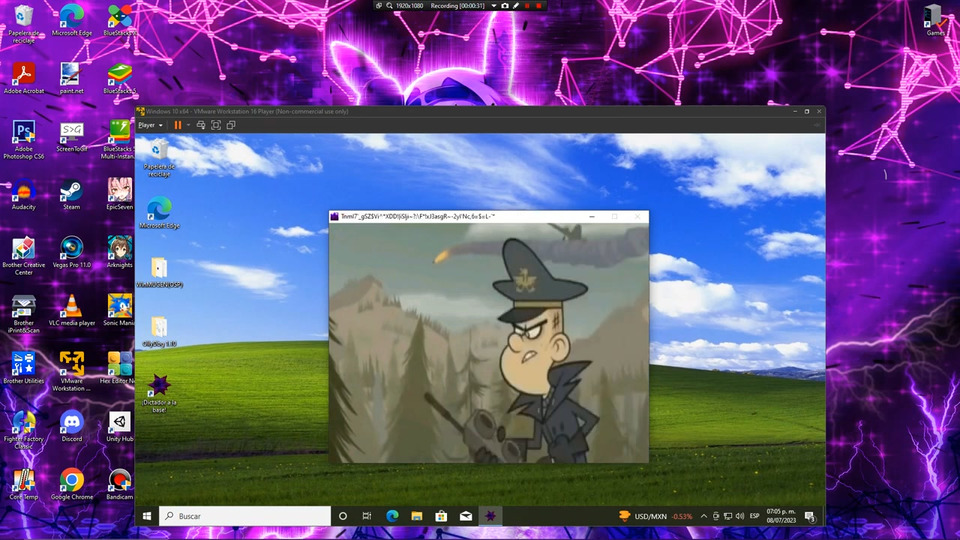Show hidden tray icons in VM taskbar
The height and width of the screenshot is (540, 960).
[703, 516]
